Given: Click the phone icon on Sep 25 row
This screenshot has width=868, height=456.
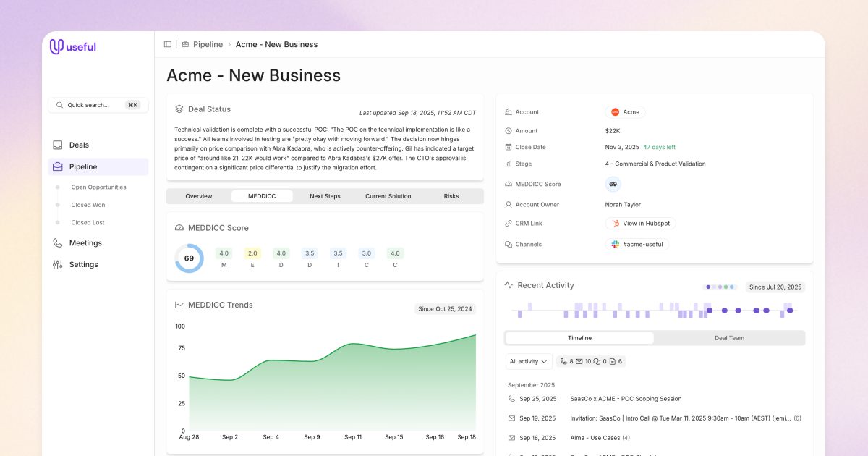Looking at the screenshot, I should 512,399.
